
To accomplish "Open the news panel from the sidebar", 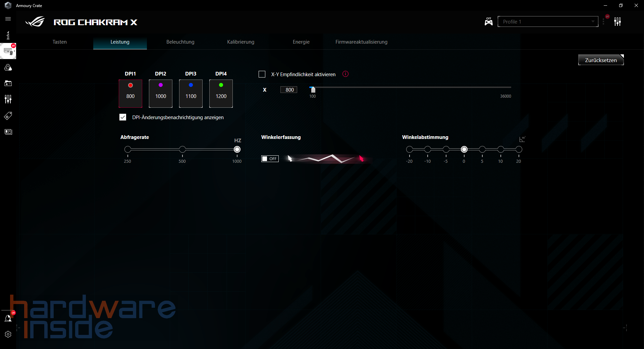I will (x=8, y=132).
